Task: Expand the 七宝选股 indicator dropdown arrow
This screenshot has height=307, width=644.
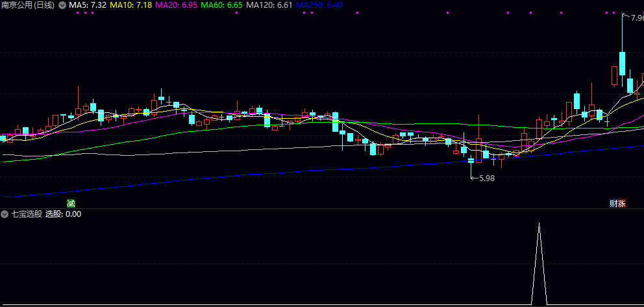Action: [5, 214]
